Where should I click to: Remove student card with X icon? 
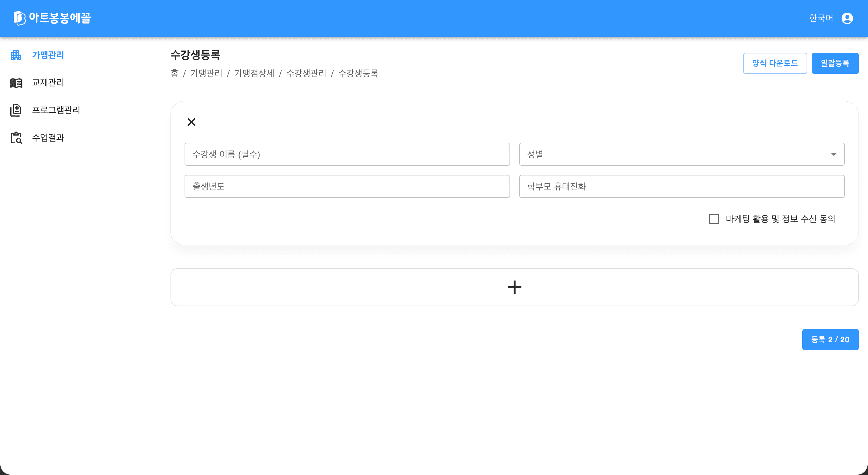(191, 122)
